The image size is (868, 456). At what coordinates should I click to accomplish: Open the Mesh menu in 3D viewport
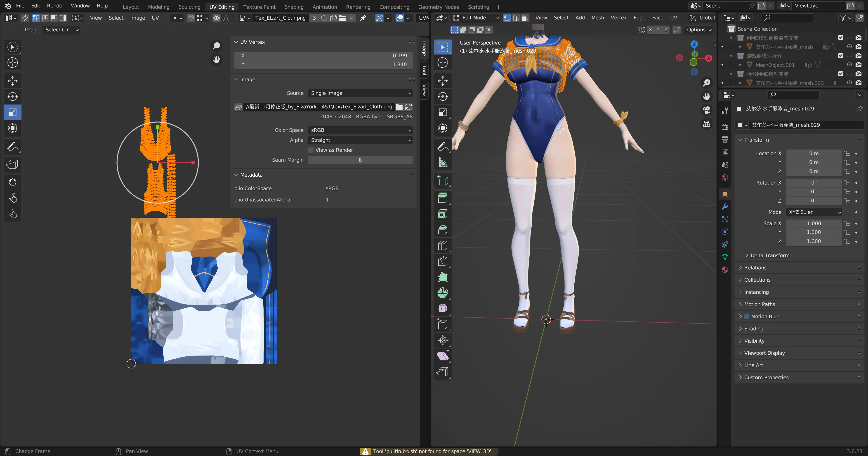click(597, 18)
